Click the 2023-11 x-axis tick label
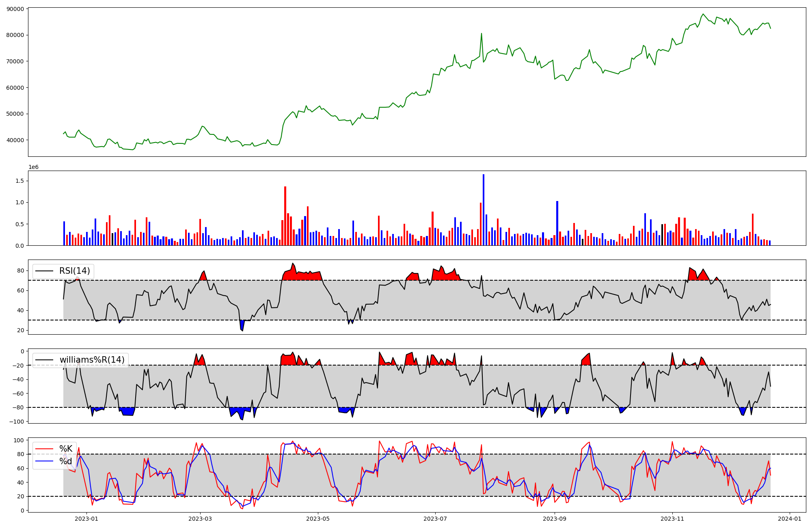812x528 pixels. [x=672, y=519]
